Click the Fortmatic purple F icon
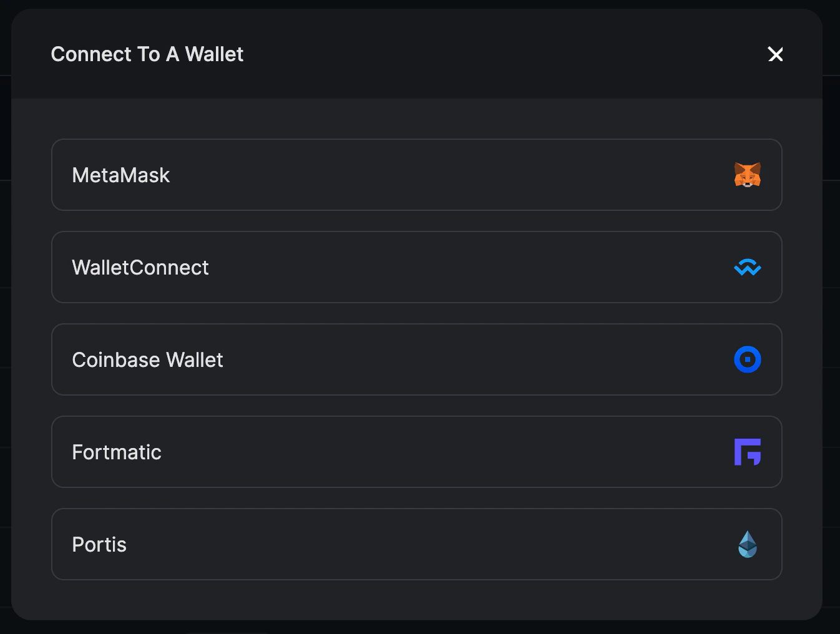This screenshot has height=634, width=840. point(748,452)
